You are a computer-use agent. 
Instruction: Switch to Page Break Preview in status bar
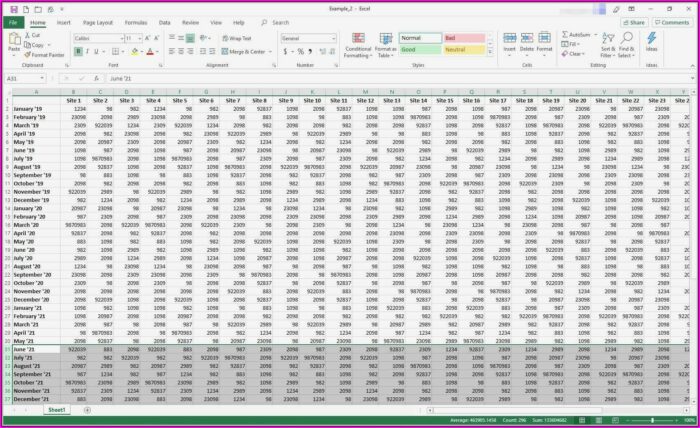(615, 420)
